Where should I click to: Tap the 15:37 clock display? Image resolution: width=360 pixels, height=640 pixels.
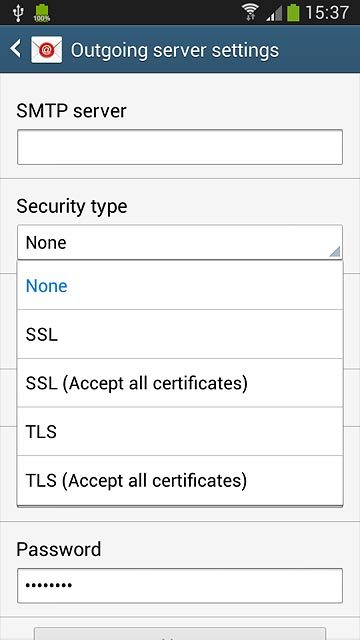[327, 13]
